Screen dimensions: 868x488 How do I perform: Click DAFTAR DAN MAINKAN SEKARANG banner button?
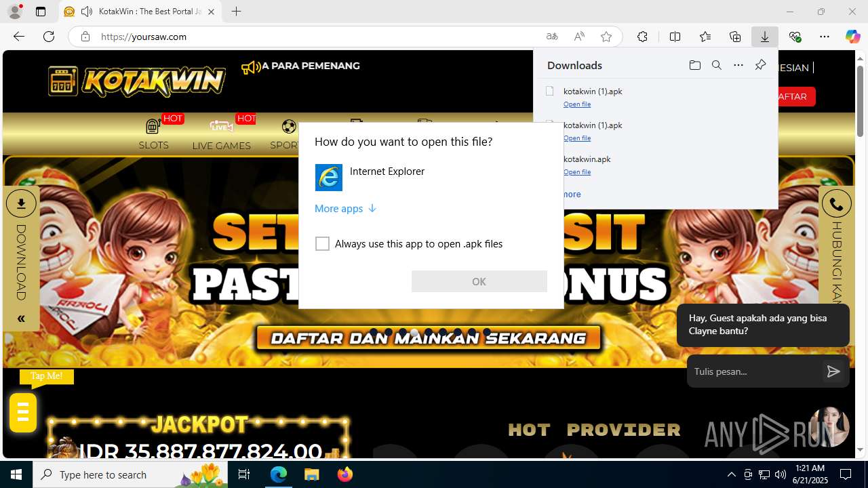click(x=429, y=338)
